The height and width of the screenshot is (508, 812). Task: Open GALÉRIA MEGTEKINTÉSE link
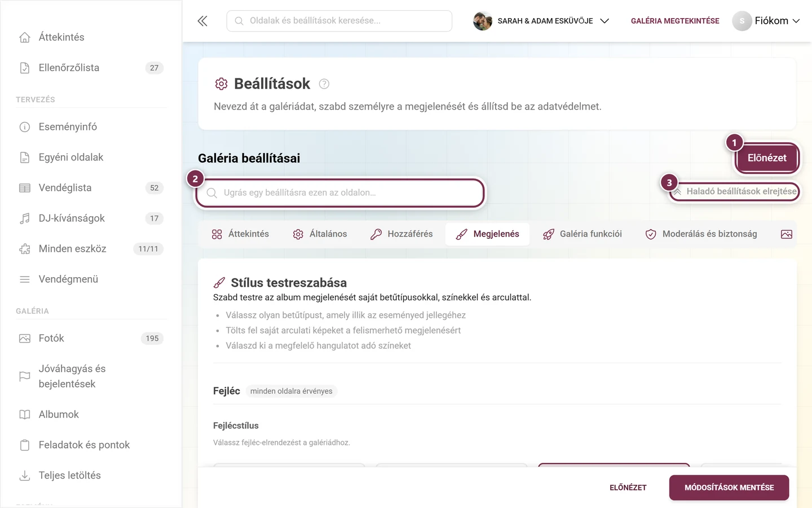pyautogui.click(x=675, y=21)
